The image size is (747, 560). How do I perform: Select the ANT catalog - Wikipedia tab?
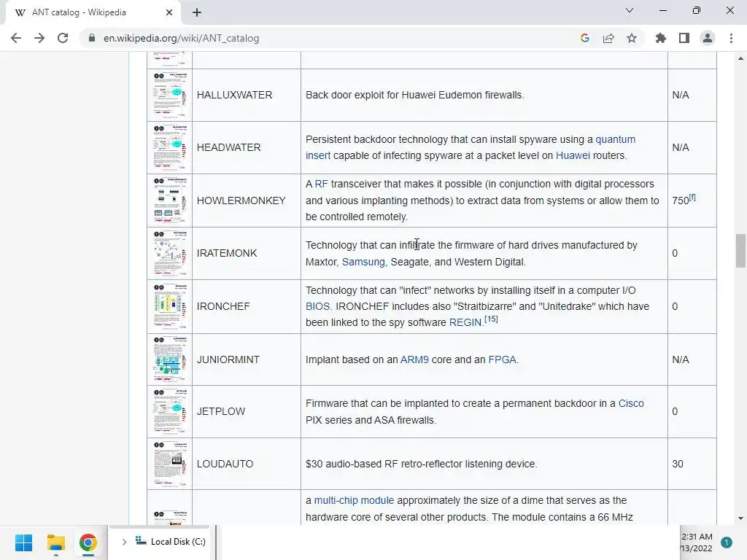click(93, 12)
